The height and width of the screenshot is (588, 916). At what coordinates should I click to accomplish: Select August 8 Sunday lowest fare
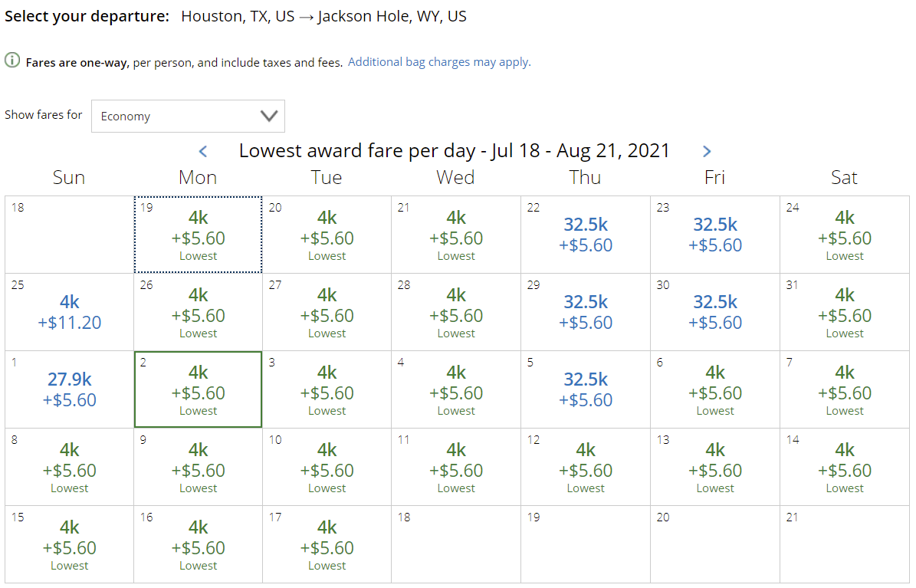[x=70, y=467]
